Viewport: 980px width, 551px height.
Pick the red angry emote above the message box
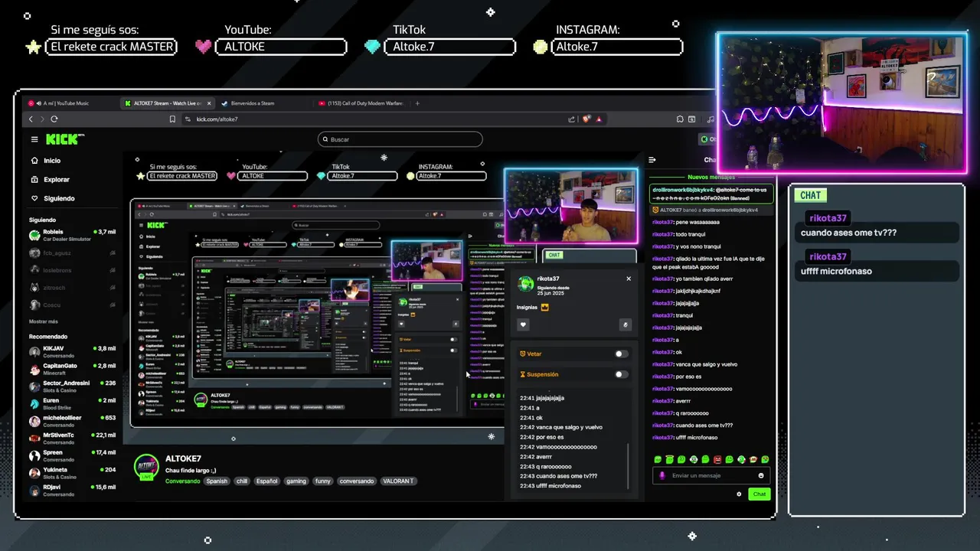pyautogui.click(x=717, y=459)
